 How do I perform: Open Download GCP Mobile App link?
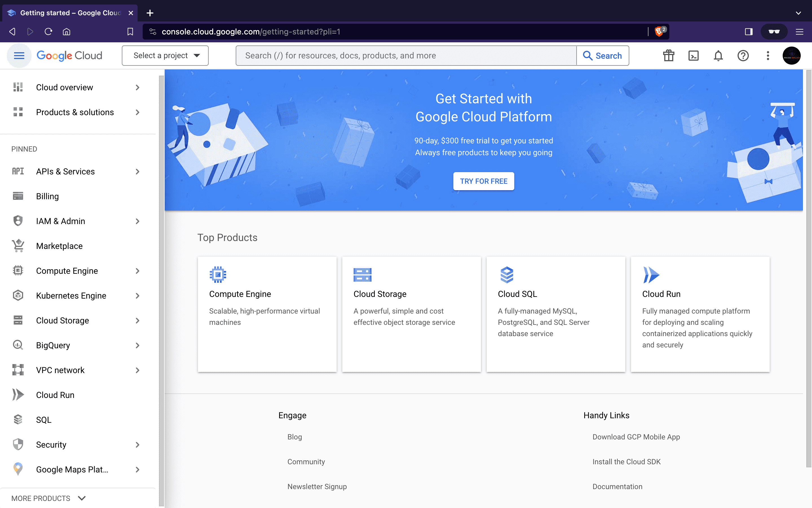(636, 437)
